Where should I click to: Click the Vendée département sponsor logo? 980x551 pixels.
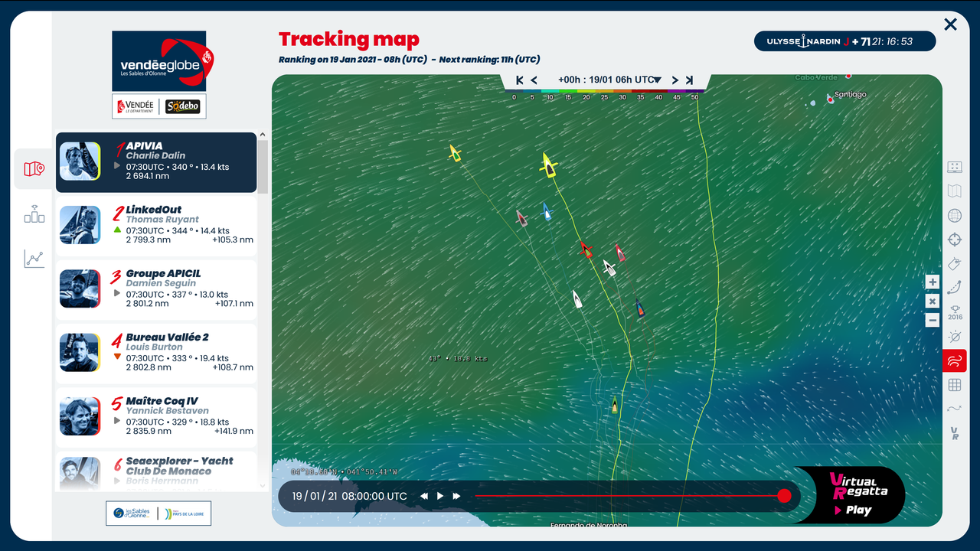pyautogui.click(x=136, y=106)
